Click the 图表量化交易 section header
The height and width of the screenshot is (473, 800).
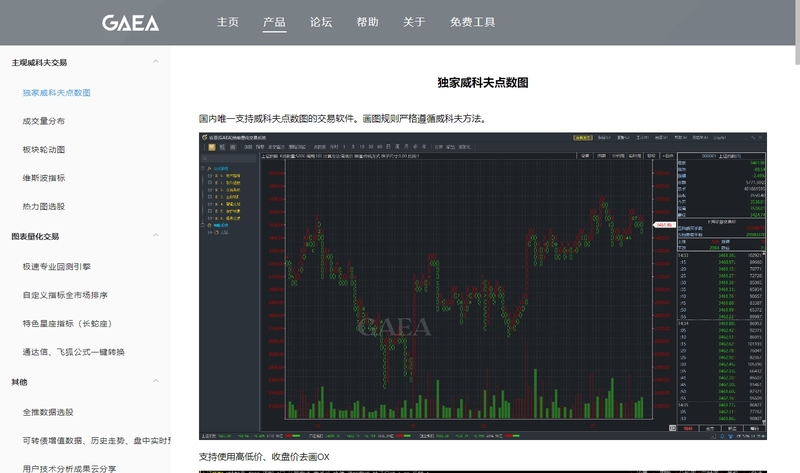[35, 236]
